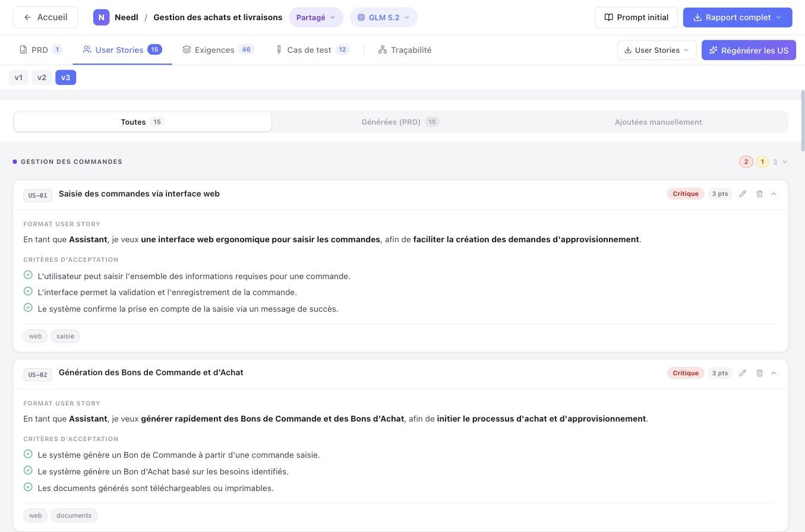
Task: Edit user story US-01 with pencil icon
Action: [x=743, y=194]
